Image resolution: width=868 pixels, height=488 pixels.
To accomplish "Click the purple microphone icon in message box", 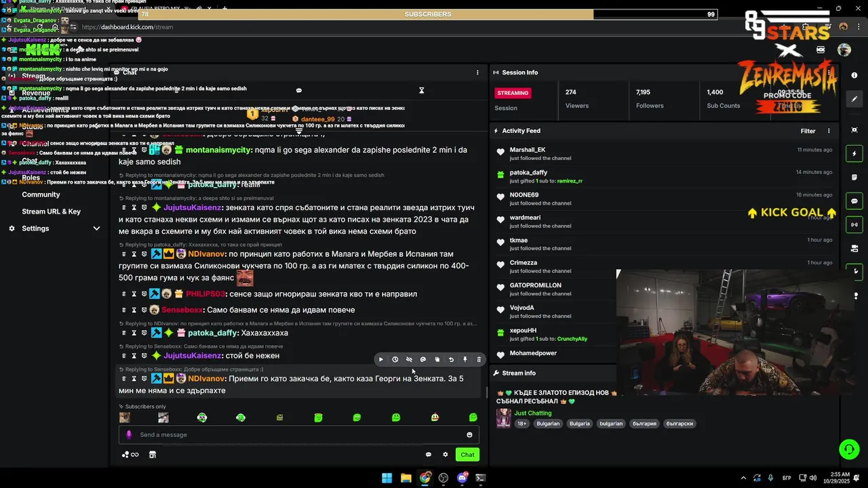I will (x=129, y=435).
